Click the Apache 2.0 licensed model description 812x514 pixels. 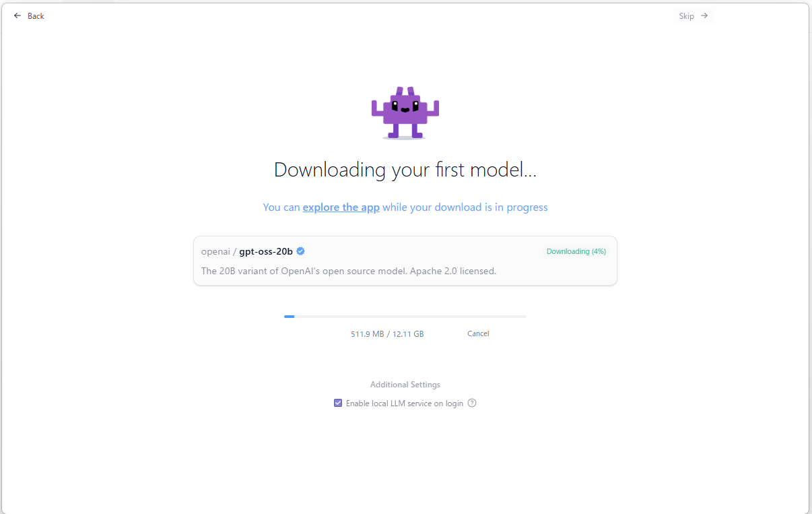349,271
